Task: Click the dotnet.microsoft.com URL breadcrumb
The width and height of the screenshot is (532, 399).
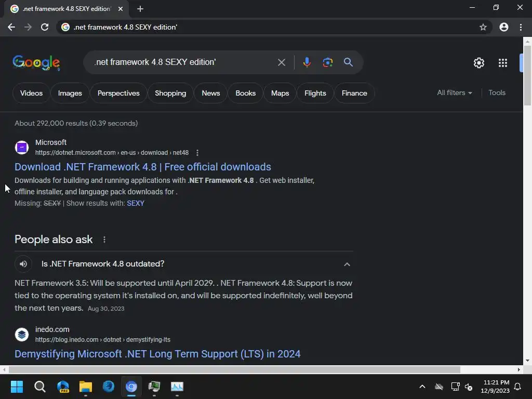Action: (x=112, y=153)
